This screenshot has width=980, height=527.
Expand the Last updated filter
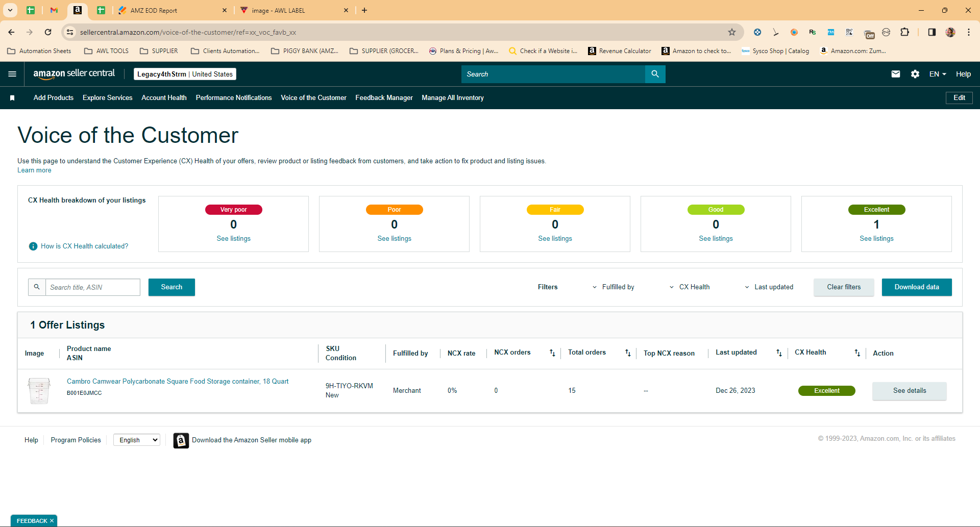point(769,287)
